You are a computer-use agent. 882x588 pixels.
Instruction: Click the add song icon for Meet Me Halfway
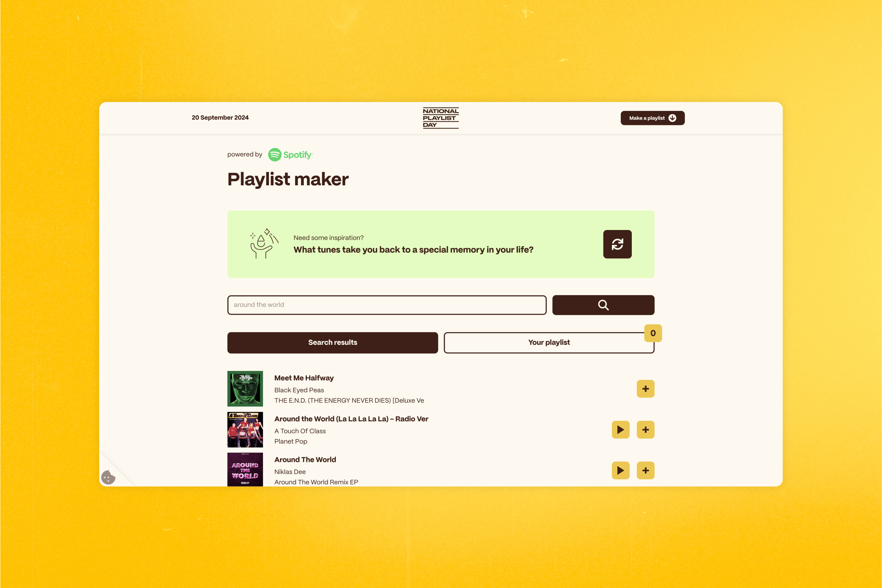click(x=645, y=389)
